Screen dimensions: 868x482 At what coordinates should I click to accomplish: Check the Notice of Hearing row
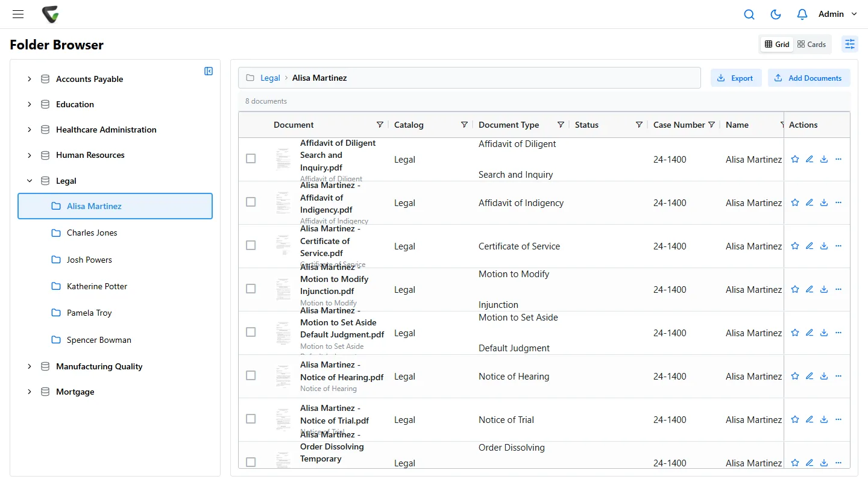[251, 375]
